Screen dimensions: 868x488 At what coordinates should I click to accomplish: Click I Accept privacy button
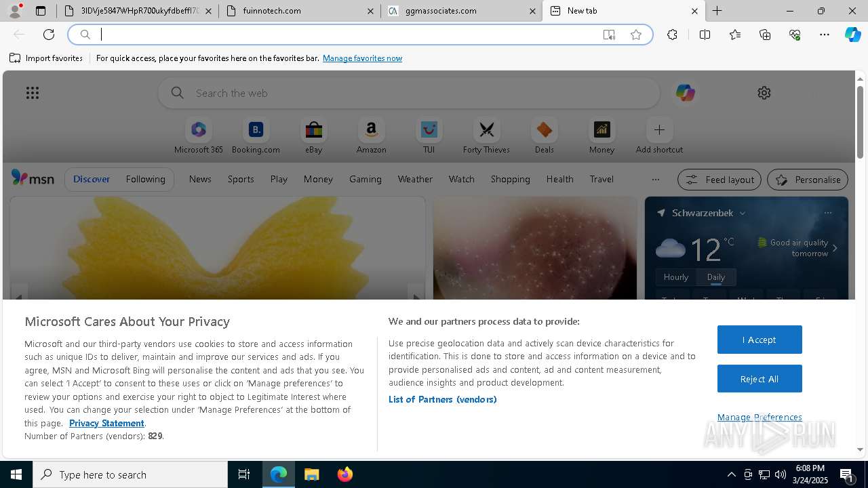coord(759,340)
